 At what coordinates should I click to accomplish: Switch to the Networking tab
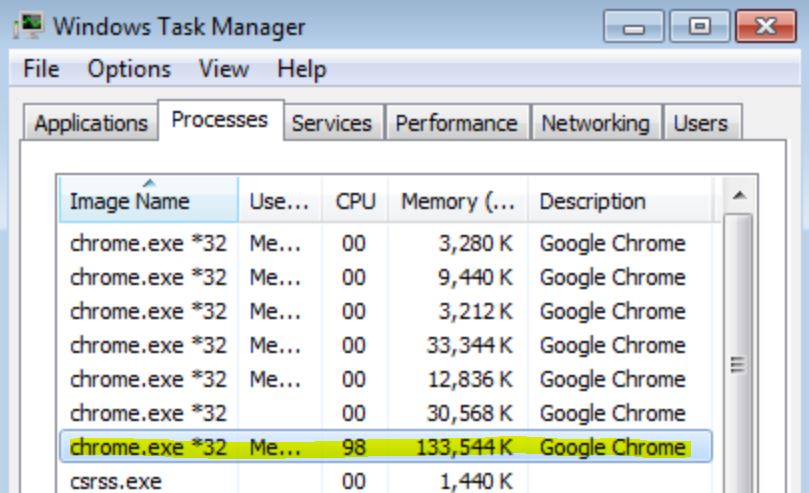595,124
